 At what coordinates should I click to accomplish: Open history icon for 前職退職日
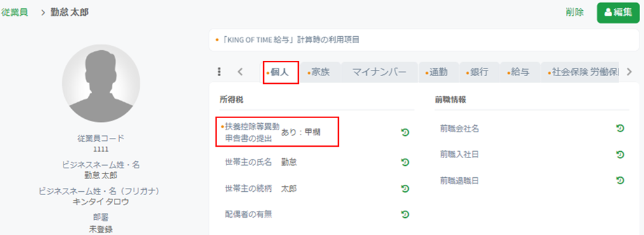pos(620,180)
